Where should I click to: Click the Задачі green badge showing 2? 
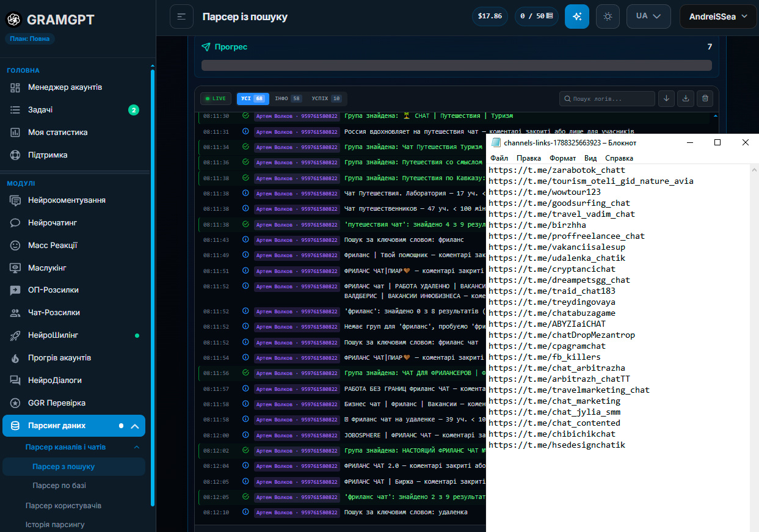point(134,110)
